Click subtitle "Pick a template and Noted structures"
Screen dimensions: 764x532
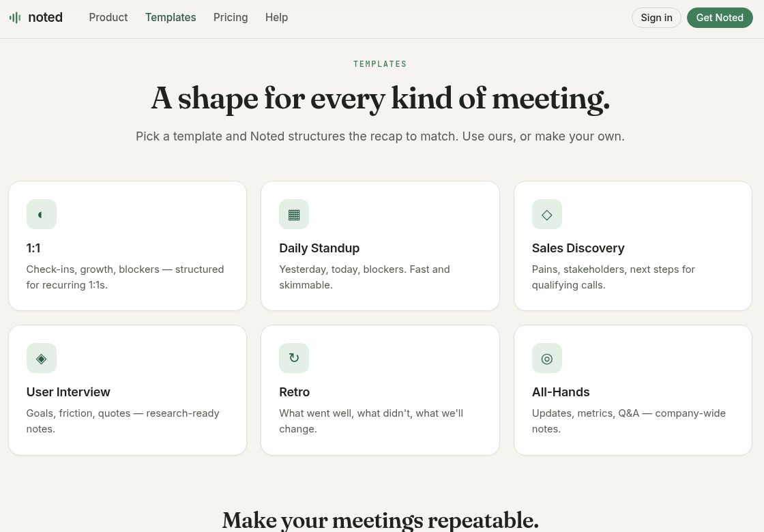tap(380, 136)
